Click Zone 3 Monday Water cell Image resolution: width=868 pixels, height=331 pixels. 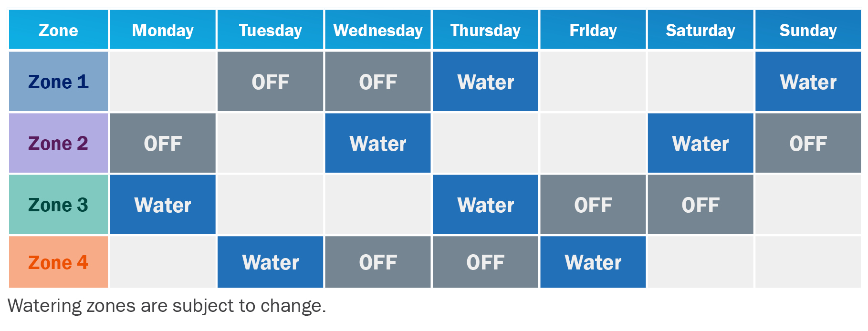point(163,205)
